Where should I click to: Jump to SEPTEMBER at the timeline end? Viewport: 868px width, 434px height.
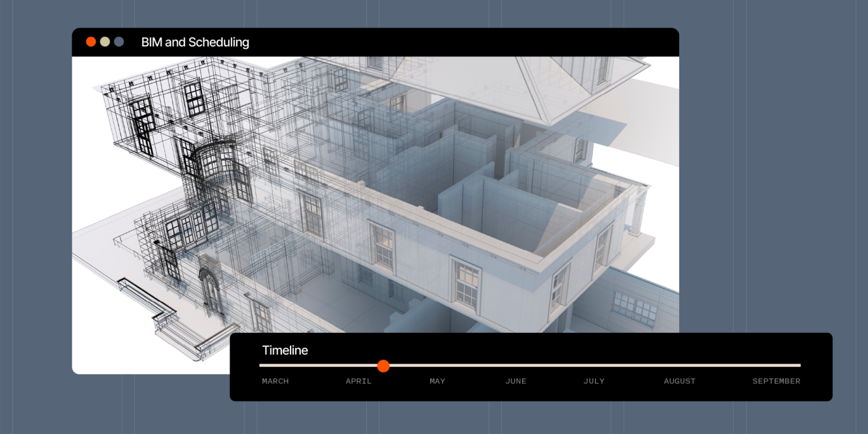coord(776,381)
